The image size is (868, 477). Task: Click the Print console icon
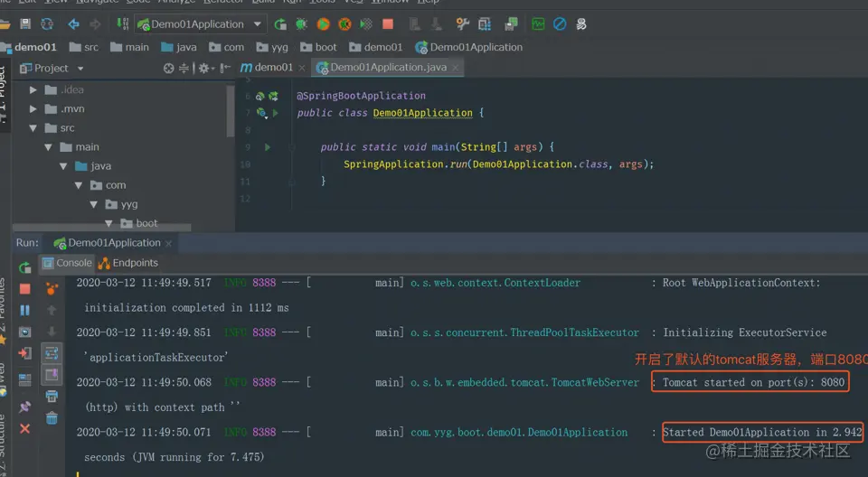(x=52, y=397)
